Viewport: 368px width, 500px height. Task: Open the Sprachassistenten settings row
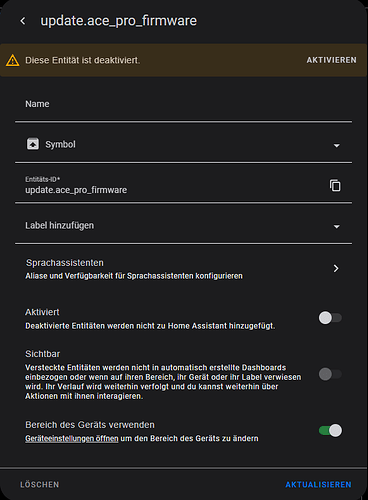pyautogui.click(x=183, y=269)
